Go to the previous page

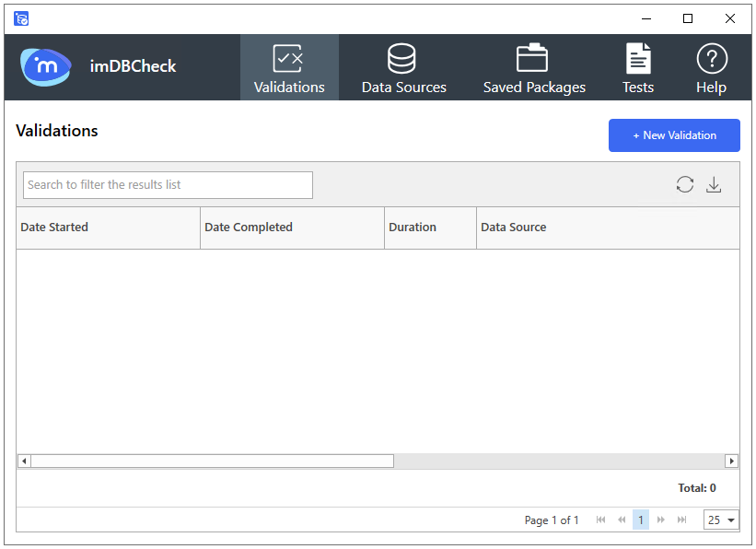(621, 520)
